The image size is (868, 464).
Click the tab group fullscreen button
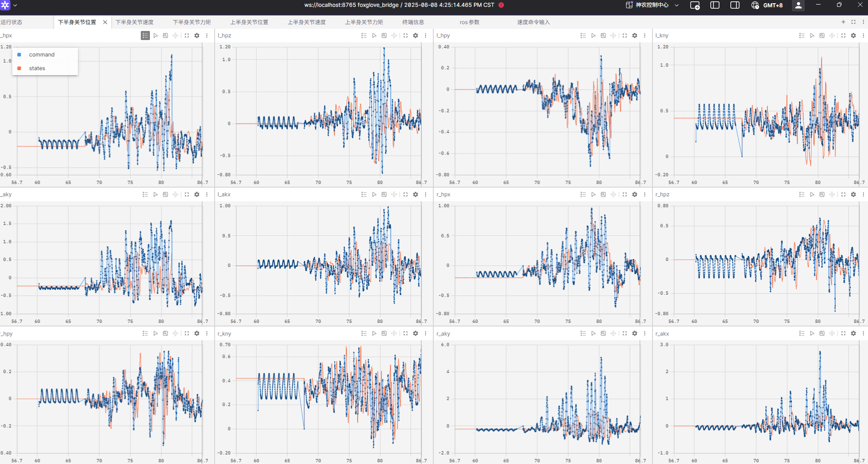[853, 22]
